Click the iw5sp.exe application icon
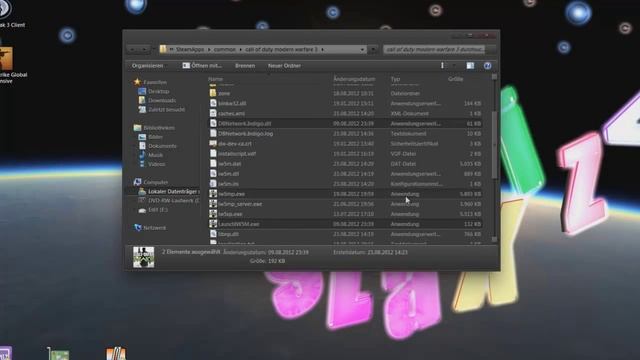Image resolution: width=640 pixels, height=360 pixels. point(213,214)
